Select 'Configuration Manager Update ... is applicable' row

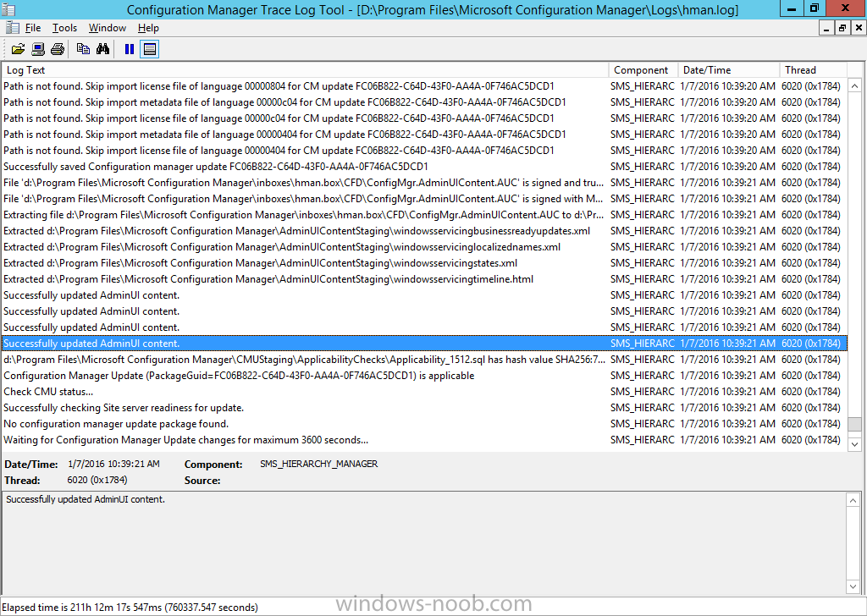(x=424, y=375)
